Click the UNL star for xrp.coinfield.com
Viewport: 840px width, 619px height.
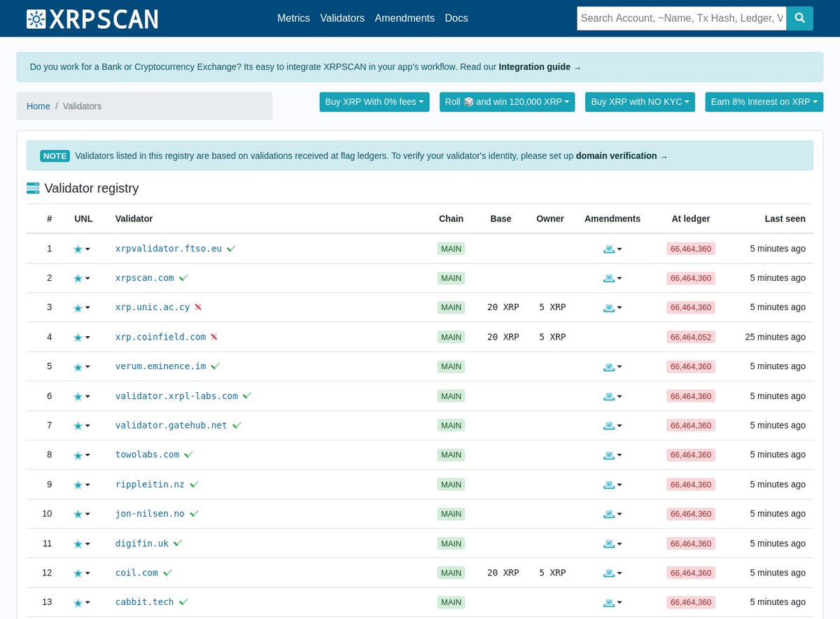(78, 337)
